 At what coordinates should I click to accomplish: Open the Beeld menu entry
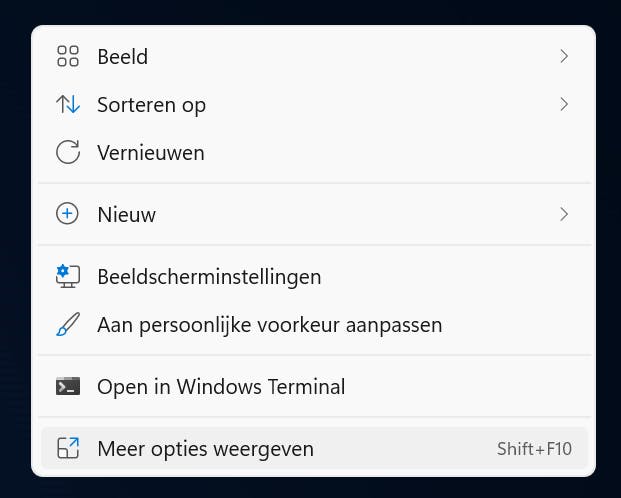pyautogui.click(x=123, y=57)
